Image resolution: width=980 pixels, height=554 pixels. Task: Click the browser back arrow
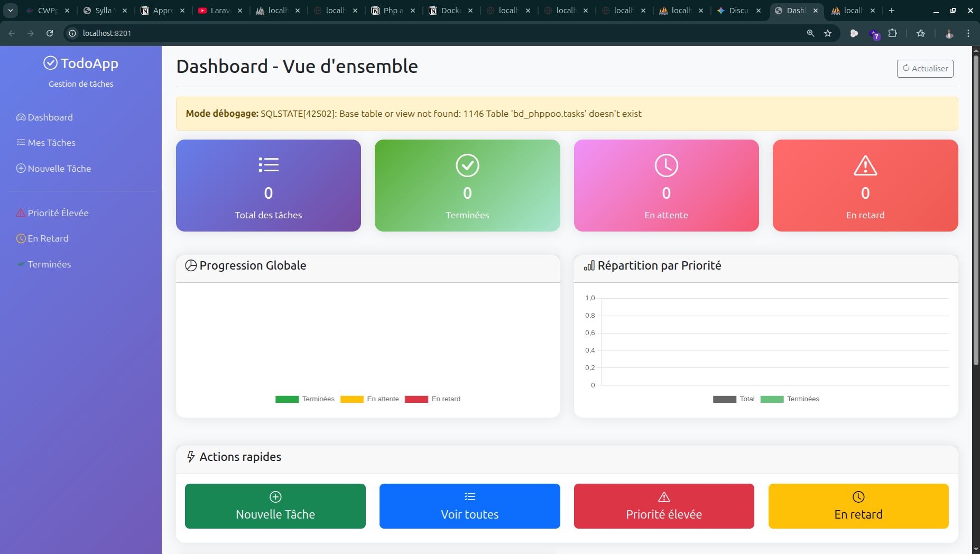tap(12, 33)
